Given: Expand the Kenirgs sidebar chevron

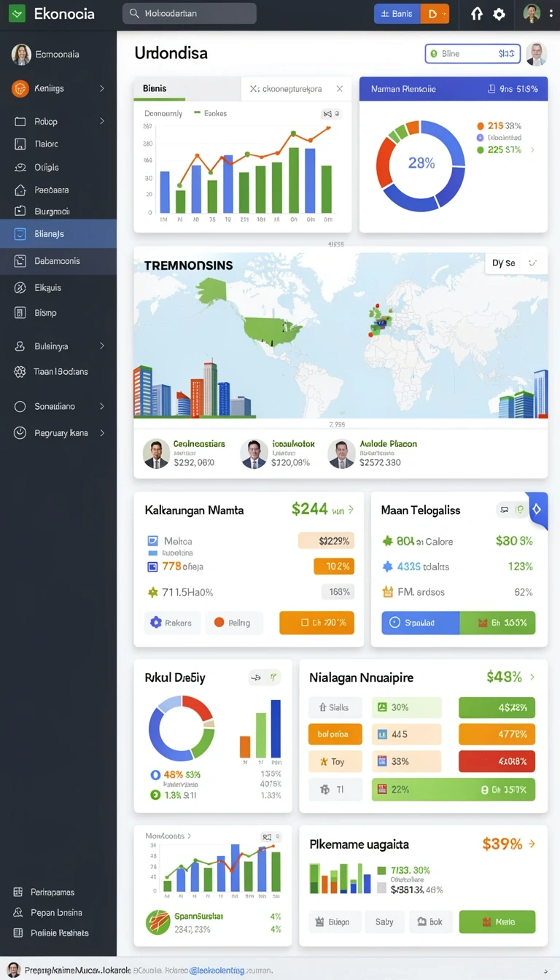Looking at the screenshot, I should [x=102, y=88].
